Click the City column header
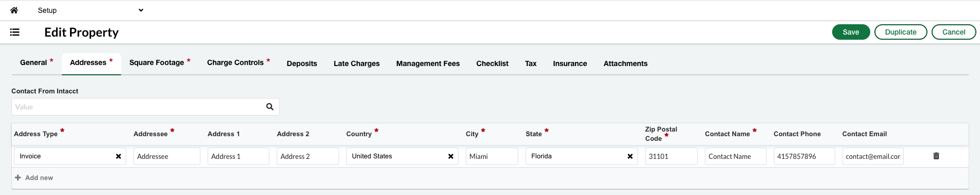 [x=472, y=134]
